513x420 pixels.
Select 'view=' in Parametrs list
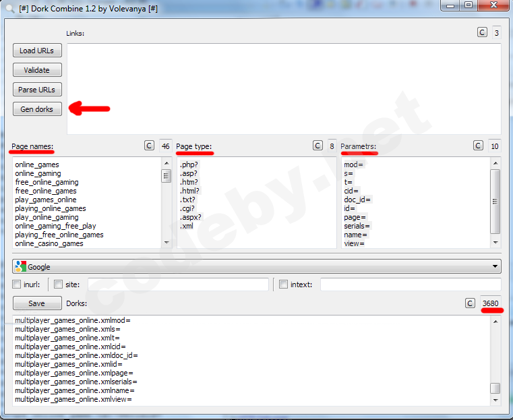[354, 243]
